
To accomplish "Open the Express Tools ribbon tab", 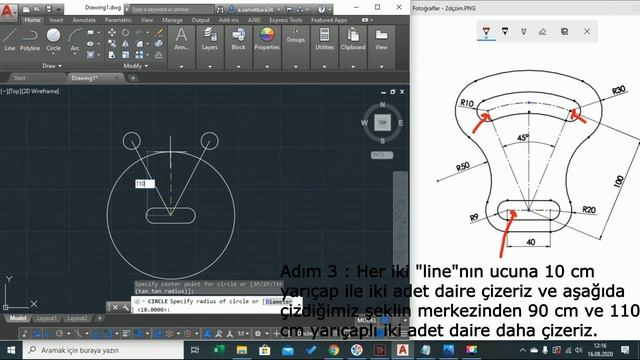I will point(286,20).
